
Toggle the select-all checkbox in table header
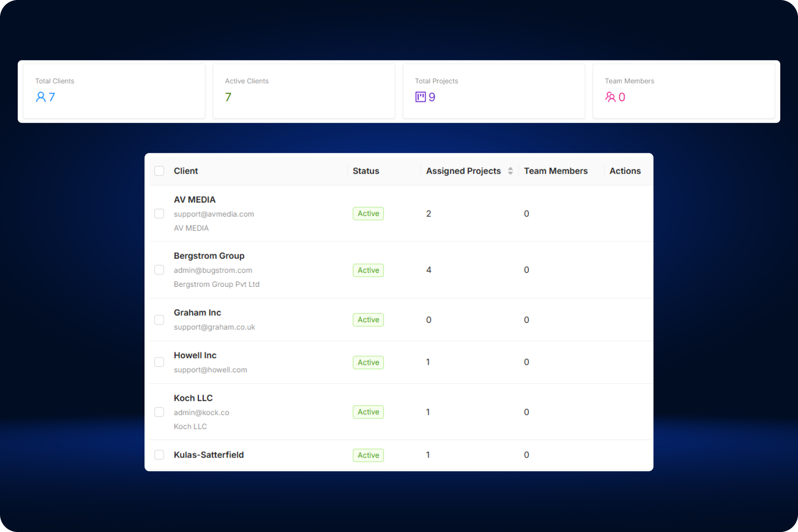click(159, 171)
